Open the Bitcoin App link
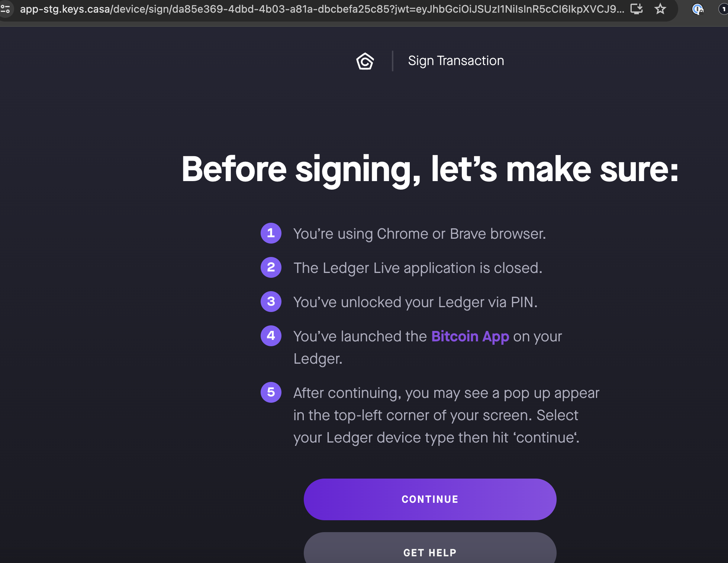This screenshot has width=728, height=563. point(470,336)
